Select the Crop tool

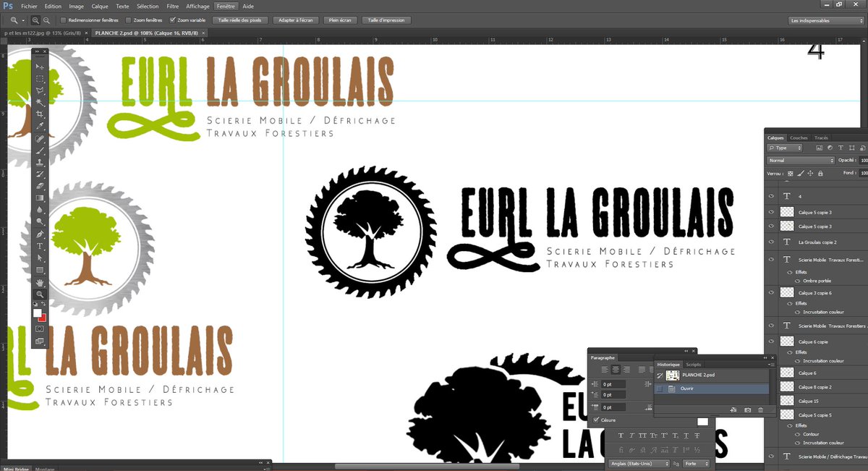(x=40, y=114)
